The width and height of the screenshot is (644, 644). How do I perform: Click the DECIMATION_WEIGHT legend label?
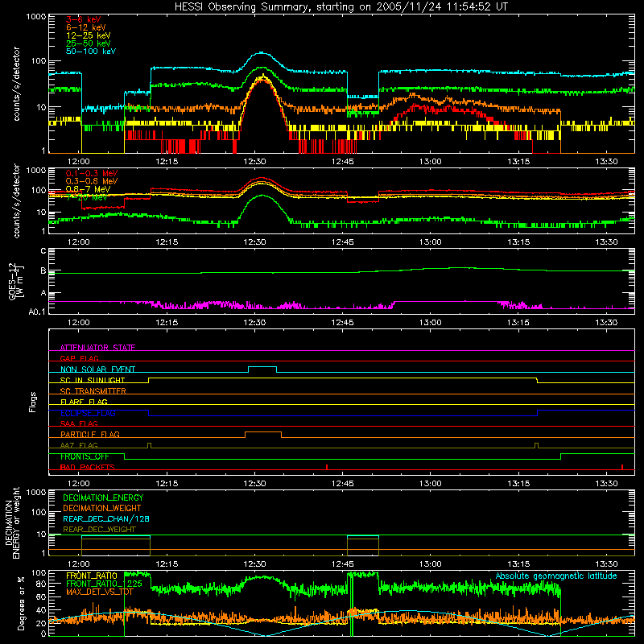(x=102, y=508)
